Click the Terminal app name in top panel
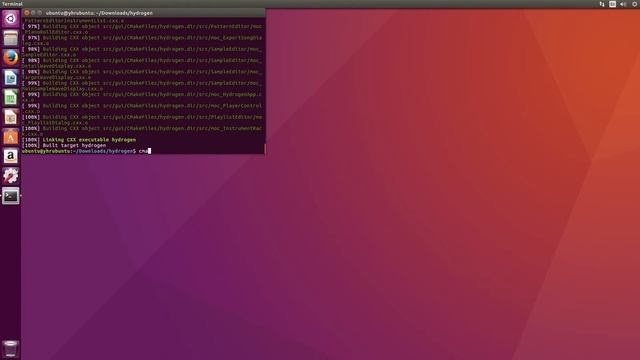This screenshot has width=640, height=360. point(12,4)
